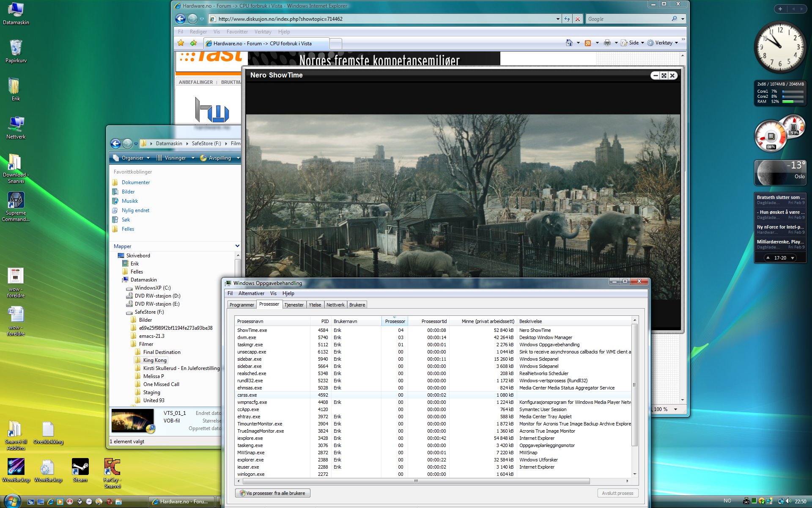Screen dimensions: 812x508
Task: Click the Task Manager horizontal scrollbar
Action: tap(416, 481)
